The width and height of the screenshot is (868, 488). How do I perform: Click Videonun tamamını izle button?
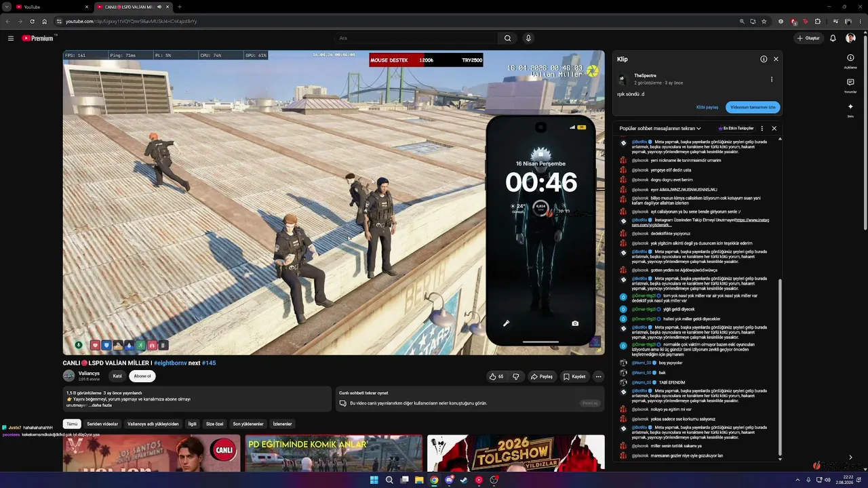coord(753,107)
